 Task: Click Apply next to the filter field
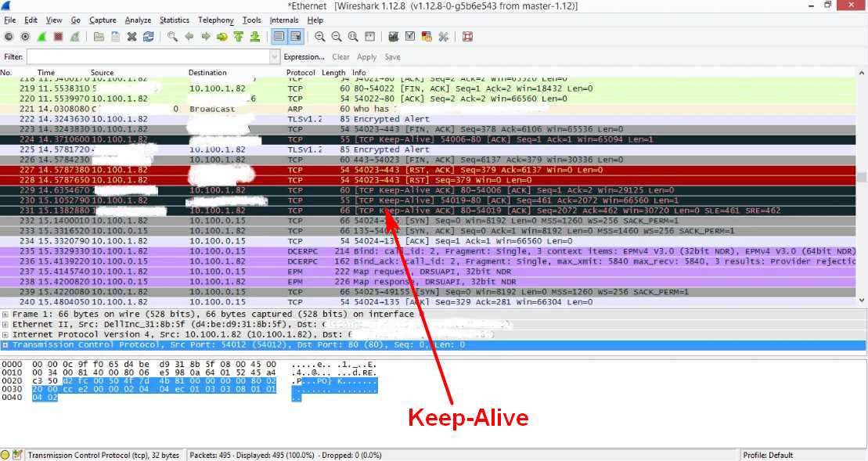[366, 57]
